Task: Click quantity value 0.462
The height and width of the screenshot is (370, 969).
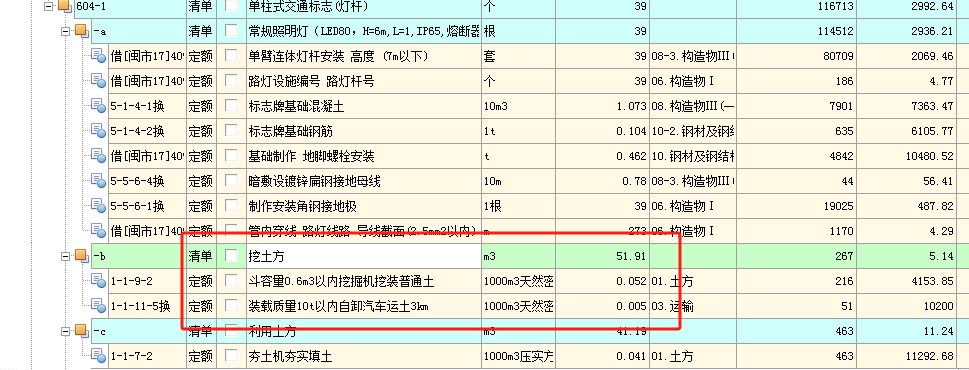Action: click(x=631, y=156)
